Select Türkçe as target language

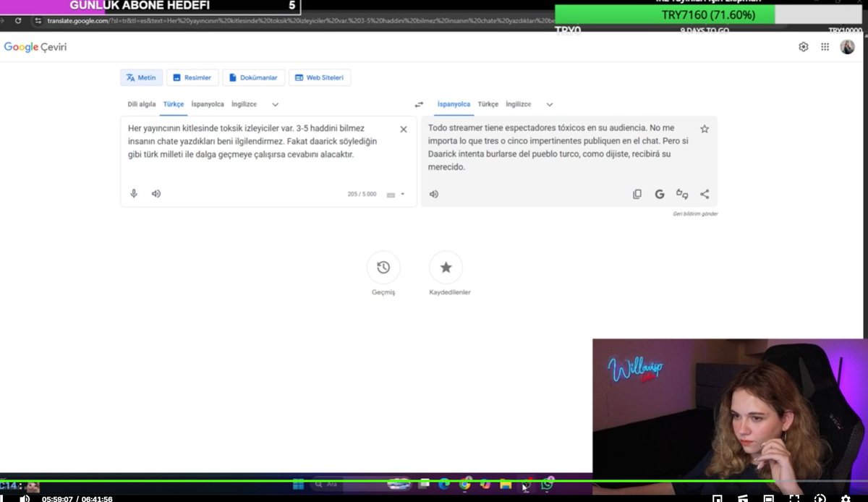488,104
